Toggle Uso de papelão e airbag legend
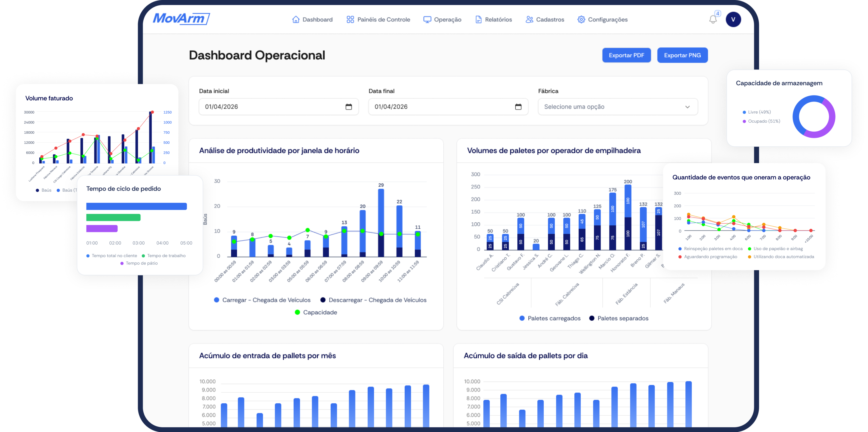Viewport: 868px width, 432px height. (x=775, y=249)
